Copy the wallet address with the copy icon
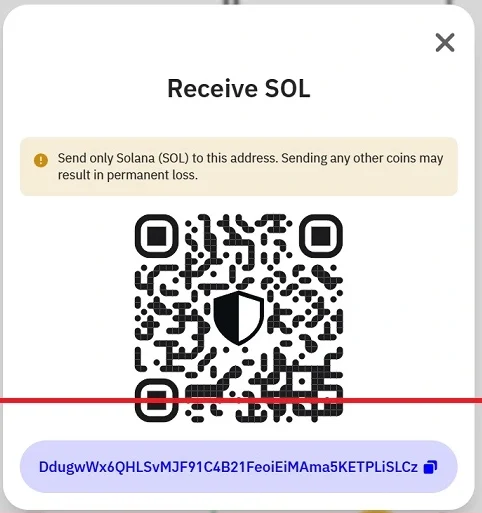Screen dimensions: 482x513 point(430,467)
